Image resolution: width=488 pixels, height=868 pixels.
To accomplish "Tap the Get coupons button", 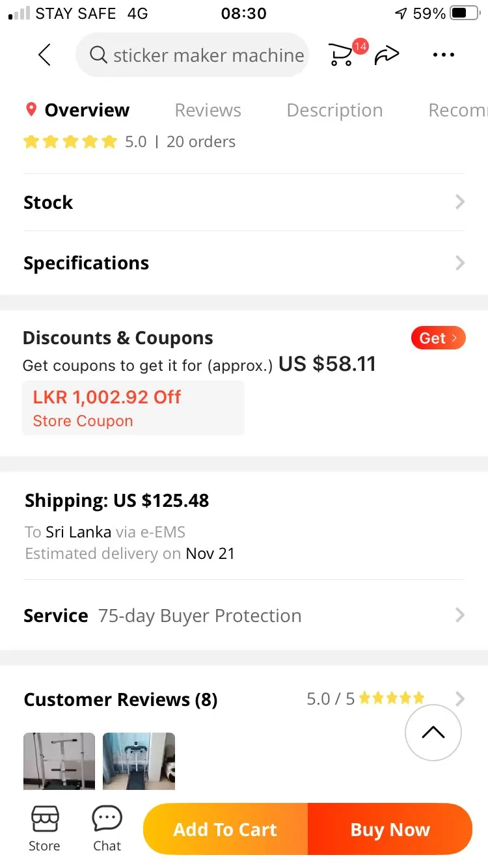I will pos(438,338).
